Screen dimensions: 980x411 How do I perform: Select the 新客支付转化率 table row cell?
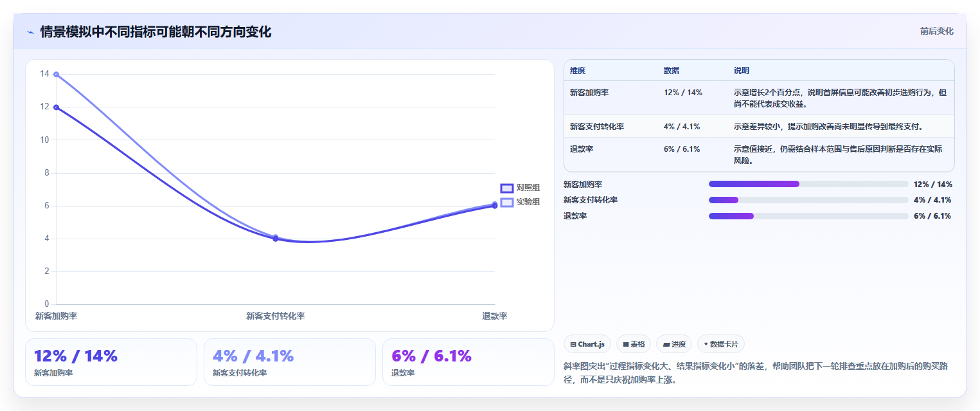click(597, 127)
